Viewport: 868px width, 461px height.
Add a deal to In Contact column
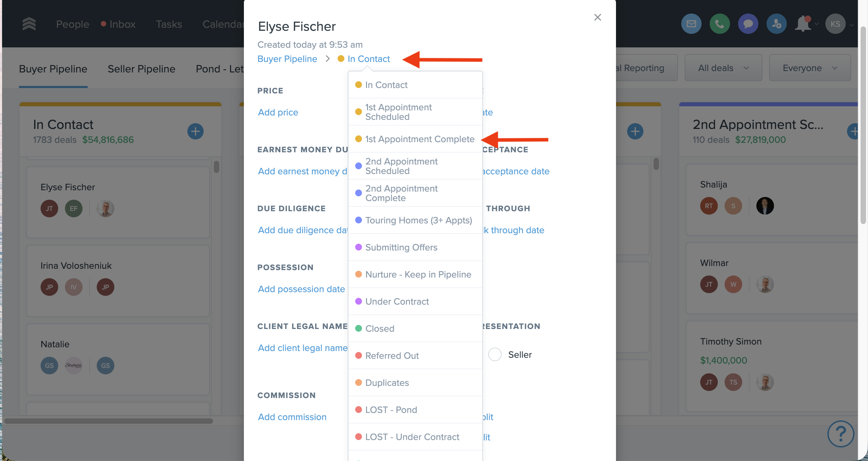[x=196, y=131]
